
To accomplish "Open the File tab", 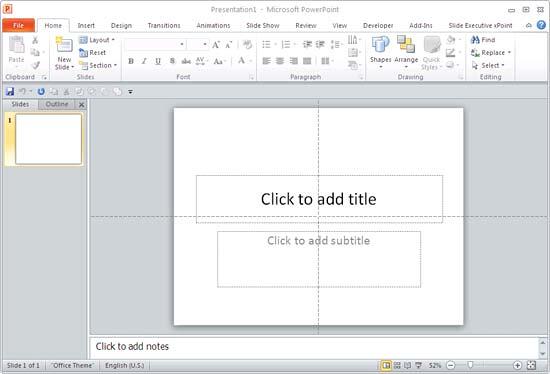I will [19, 25].
